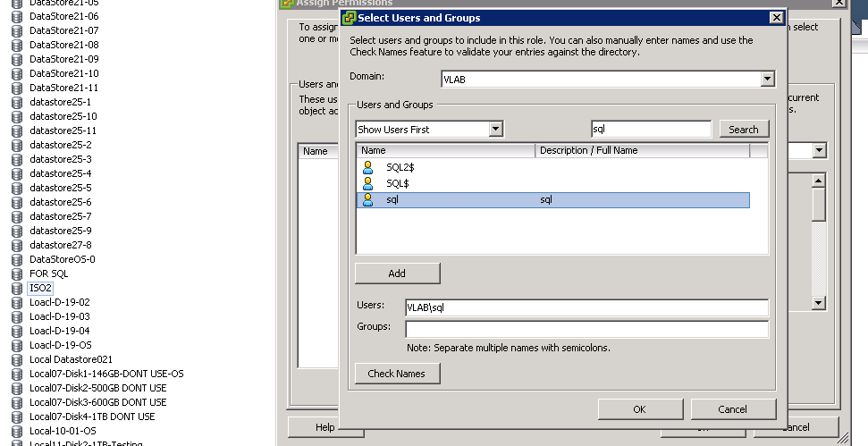Viewport: 868px width, 446px height.
Task: Click the Search button
Action: 744,130
